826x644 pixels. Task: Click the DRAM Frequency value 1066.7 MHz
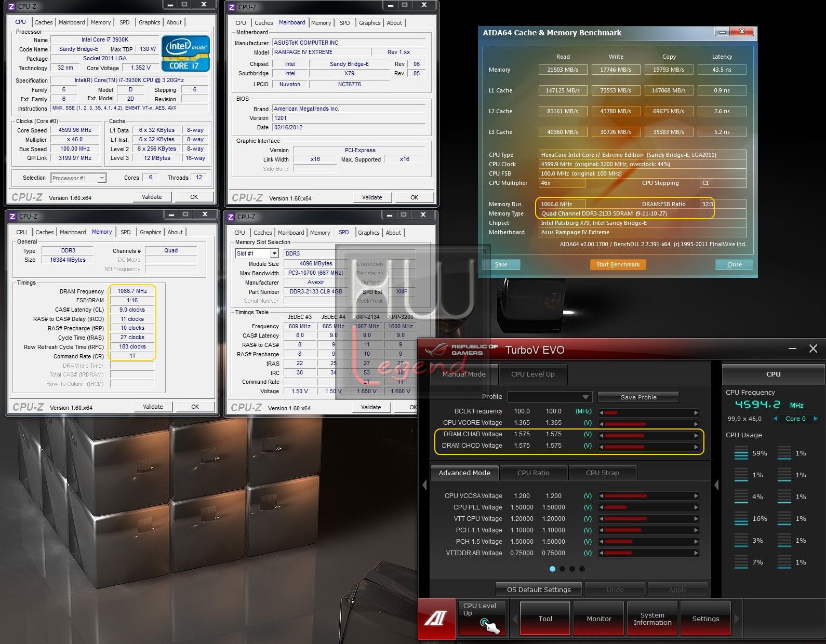132,291
